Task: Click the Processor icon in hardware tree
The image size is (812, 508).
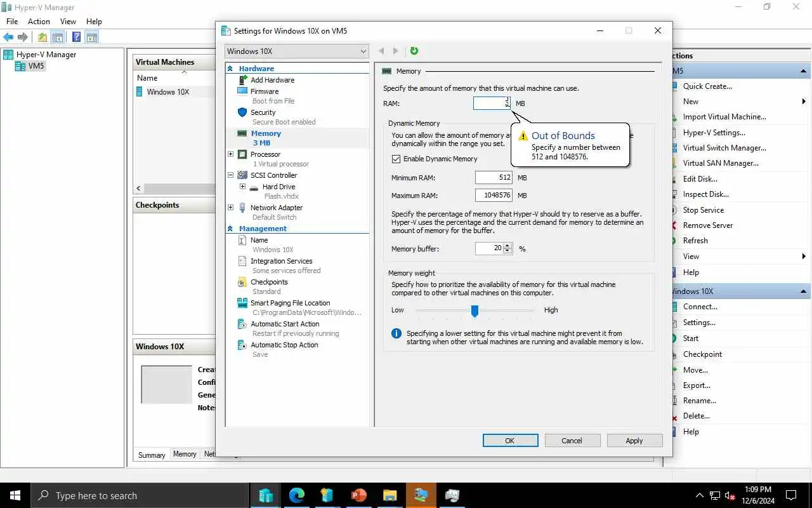Action: tap(242, 154)
